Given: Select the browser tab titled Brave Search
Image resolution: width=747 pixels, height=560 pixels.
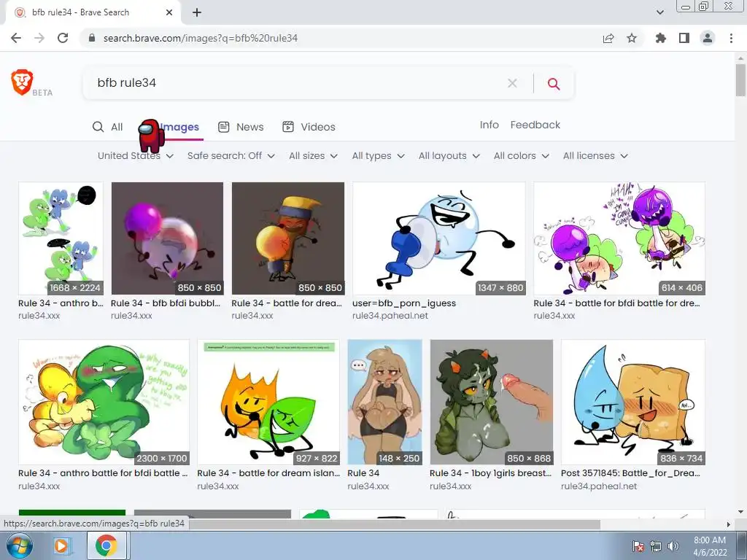Looking at the screenshot, I should pyautogui.click(x=93, y=12).
